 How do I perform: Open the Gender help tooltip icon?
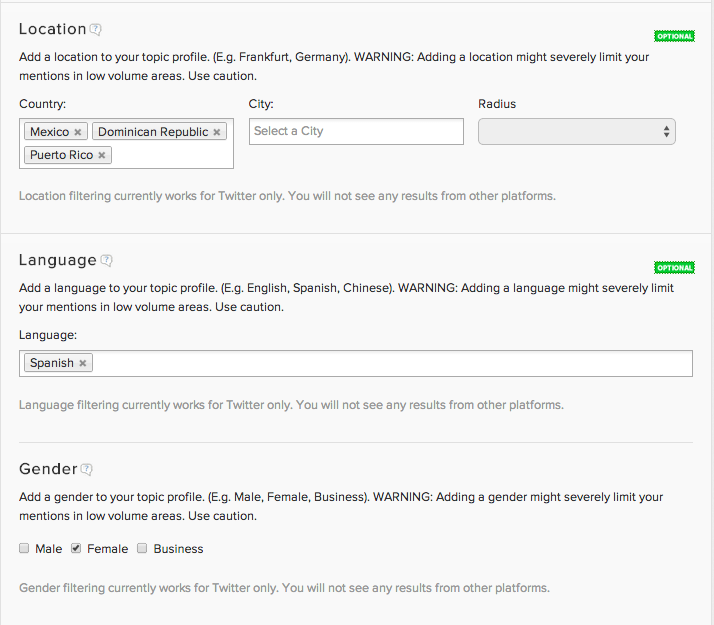87,469
